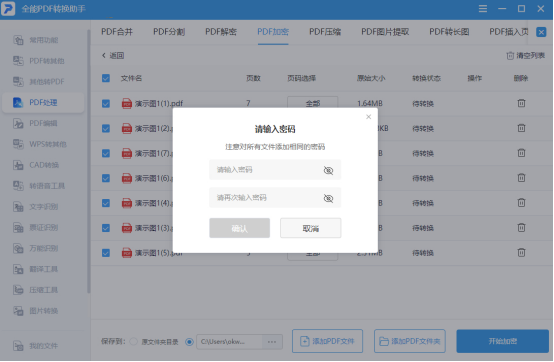Click the 添加PDF文件 button

pos(327,341)
